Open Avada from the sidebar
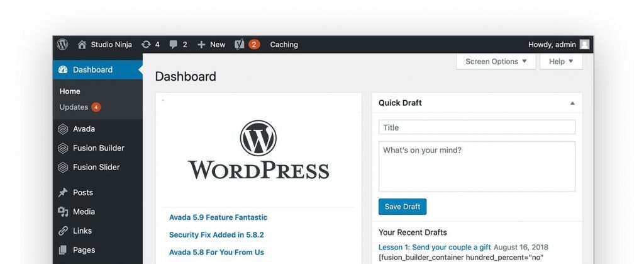644x264 pixels. tap(84, 129)
